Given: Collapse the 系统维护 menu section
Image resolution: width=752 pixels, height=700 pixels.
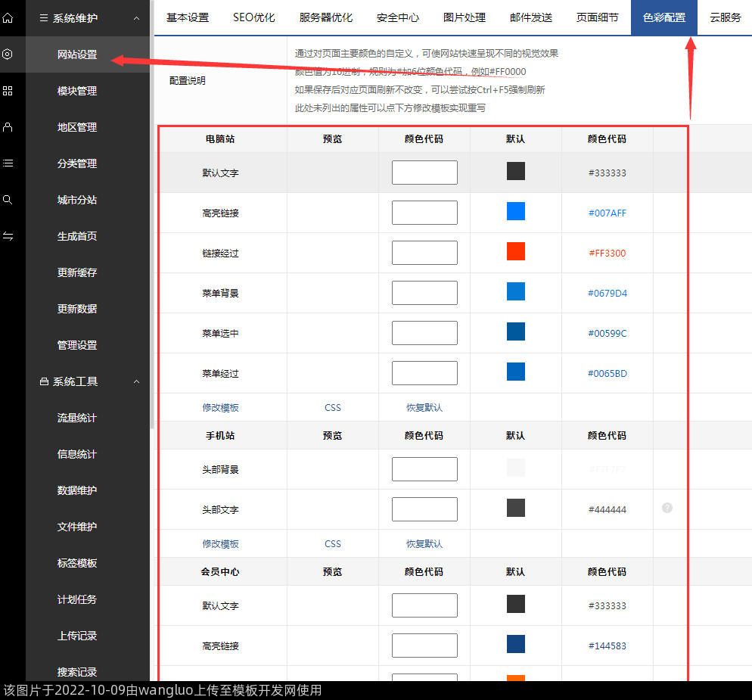Looking at the screenshot, I should 136,18.
